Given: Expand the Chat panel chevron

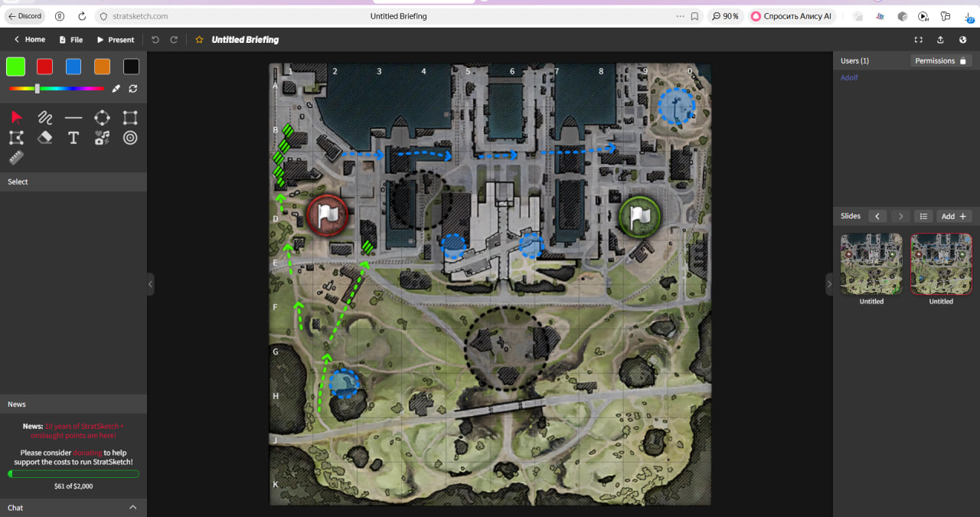Looking at the screenshot, I should tap(133, 508).
